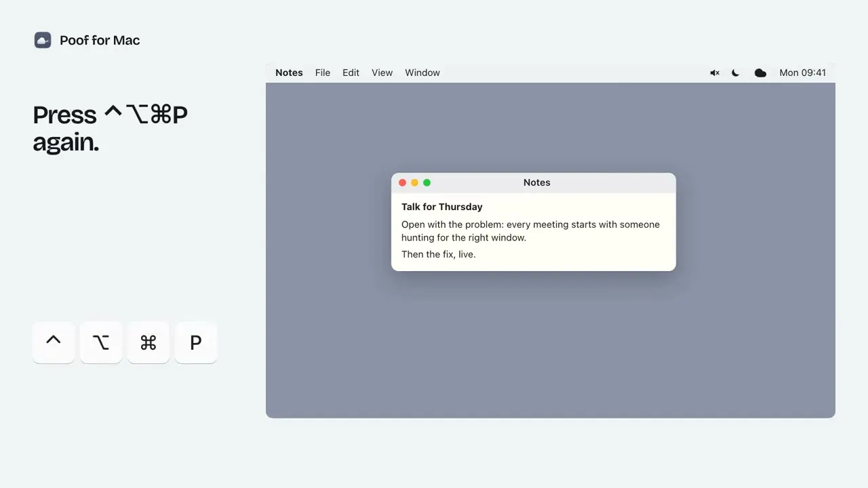This screenshot has height=488, width=868.
Task: Open the Edit menu
Action: point(351,73)
